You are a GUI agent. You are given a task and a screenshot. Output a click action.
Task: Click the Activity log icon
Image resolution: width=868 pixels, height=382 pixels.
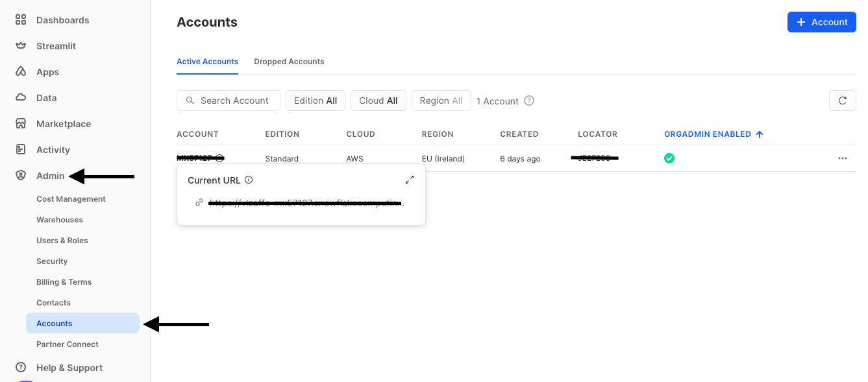21,150
